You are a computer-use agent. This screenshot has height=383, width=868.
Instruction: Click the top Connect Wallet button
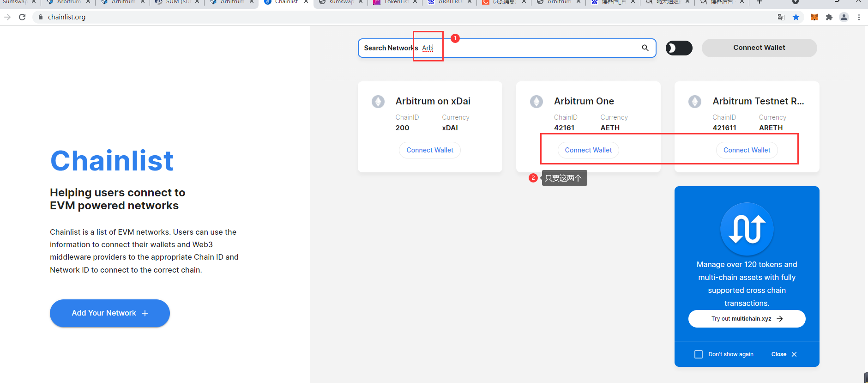point(759,48)
